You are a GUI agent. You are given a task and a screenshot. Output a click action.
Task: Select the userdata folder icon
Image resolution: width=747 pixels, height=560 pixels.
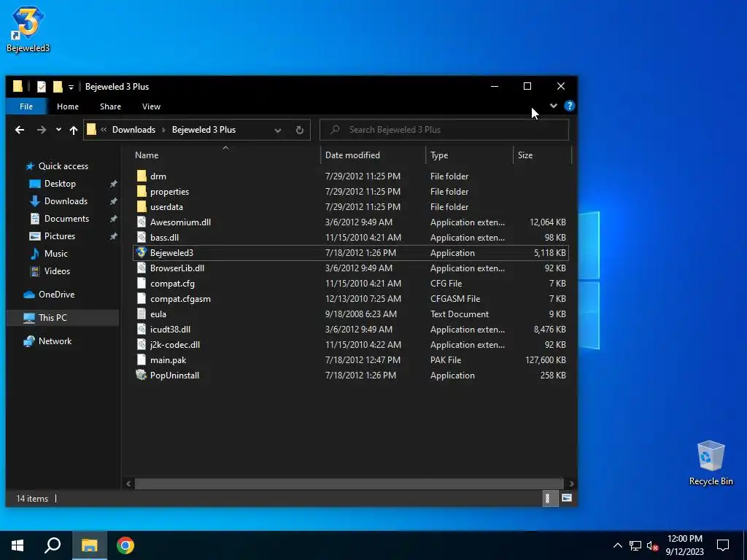coord(142,206)
